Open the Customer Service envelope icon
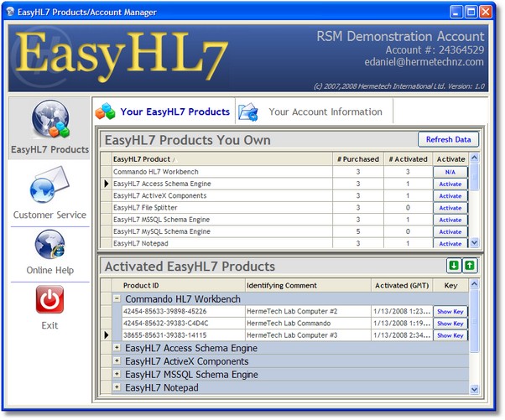The width and height of the screenshot is (505, 420). tap(49, 184)
